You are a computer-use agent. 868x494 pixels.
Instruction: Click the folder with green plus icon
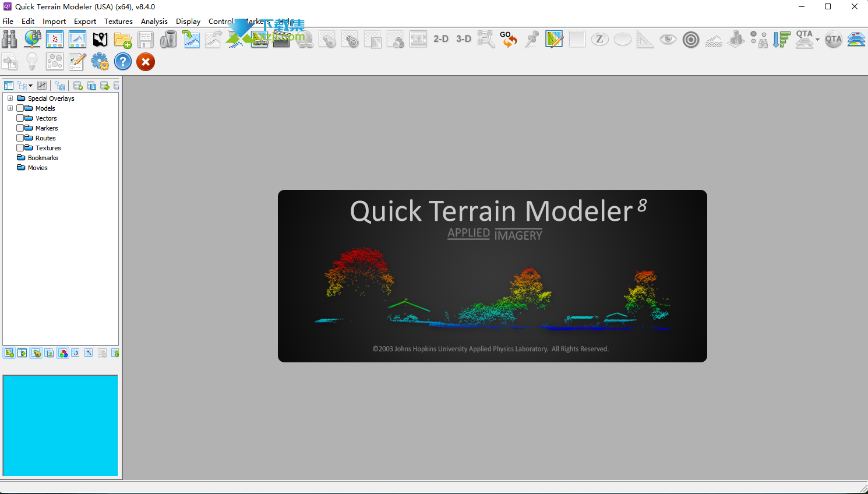[x=123, y=39]
